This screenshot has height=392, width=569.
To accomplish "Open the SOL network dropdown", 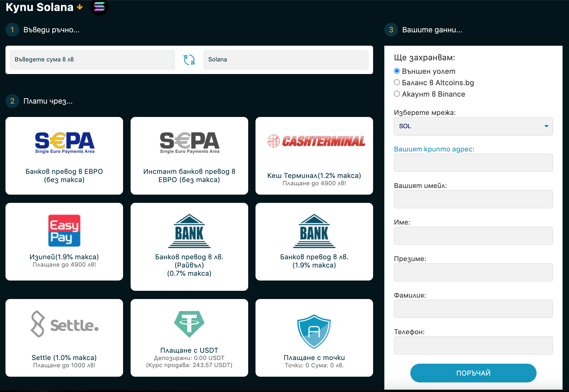I will click(x=473, y=126).
